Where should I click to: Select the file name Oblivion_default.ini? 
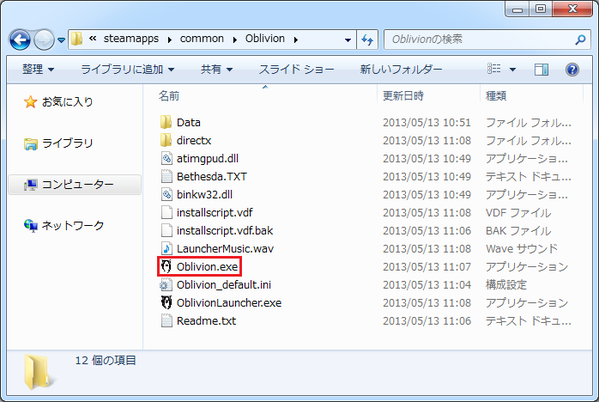224,285
